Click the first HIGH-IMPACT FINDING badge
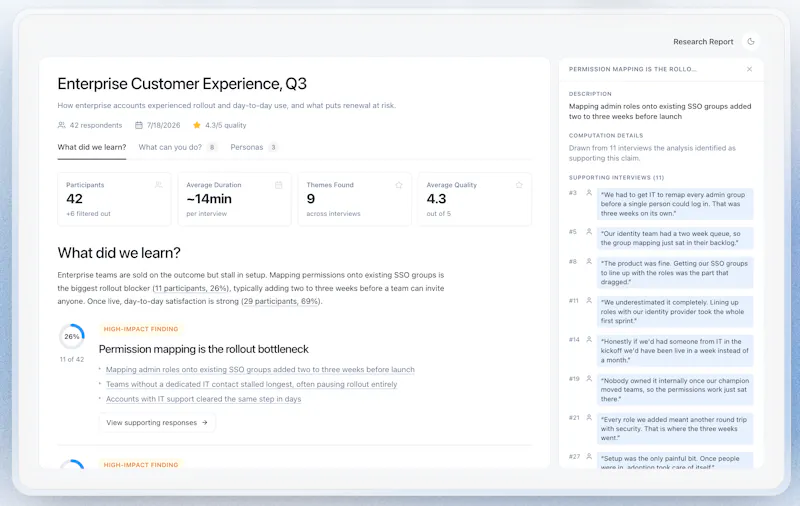 coord(141,329)
